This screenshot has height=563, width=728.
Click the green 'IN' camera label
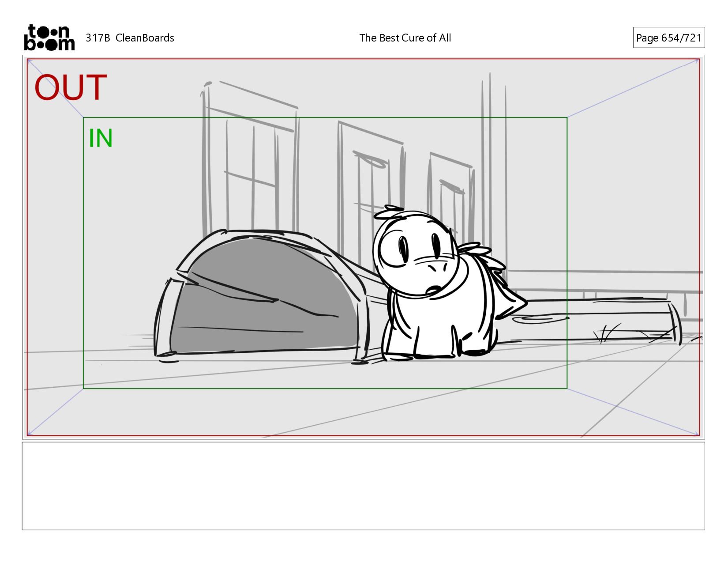click(x=101, y=138)
